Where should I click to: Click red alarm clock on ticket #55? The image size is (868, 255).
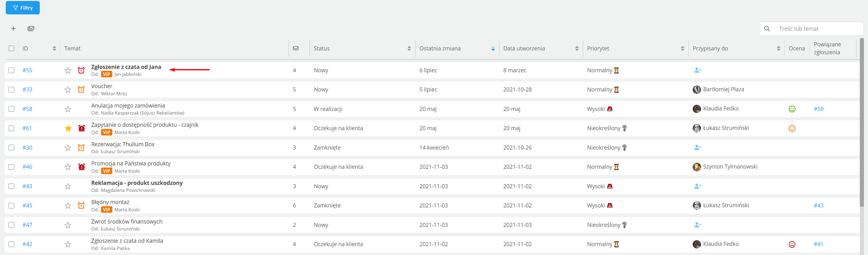(x=81, y=70)
